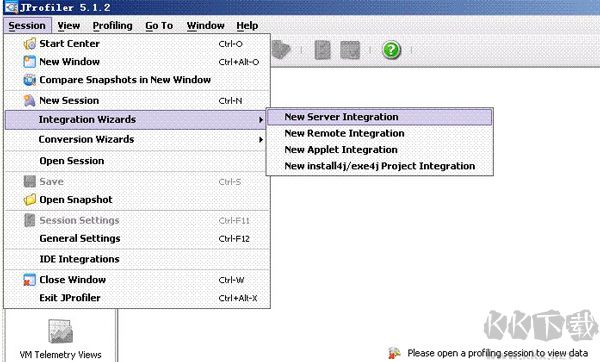Click the New Window icon
The width and height of the screenshot is (600, 362).
pyautogui.click(x=29, y=62)
